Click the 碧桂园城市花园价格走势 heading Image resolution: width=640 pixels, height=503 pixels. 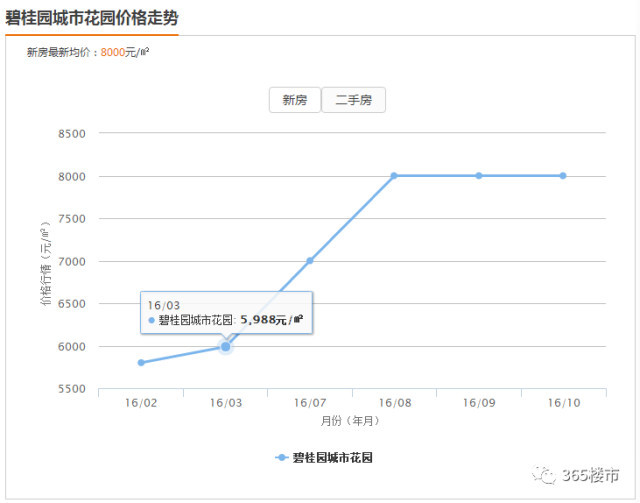pos(92,18)
